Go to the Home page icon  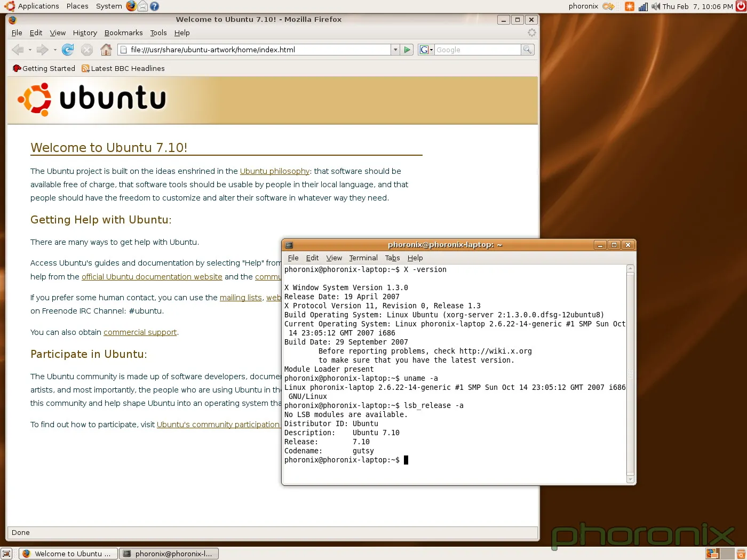coord(106,50)
